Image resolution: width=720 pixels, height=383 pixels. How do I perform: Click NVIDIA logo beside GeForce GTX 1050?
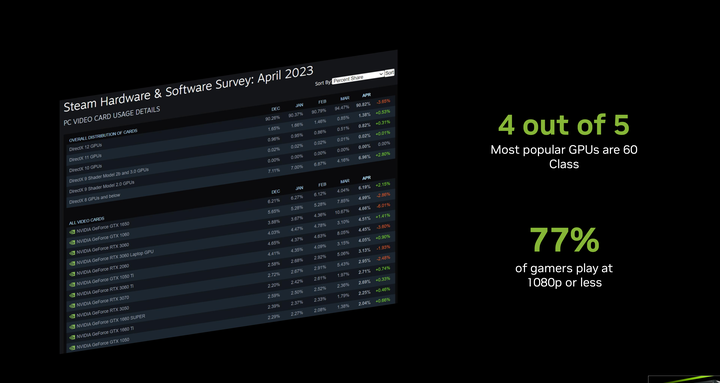click(71, 348)
